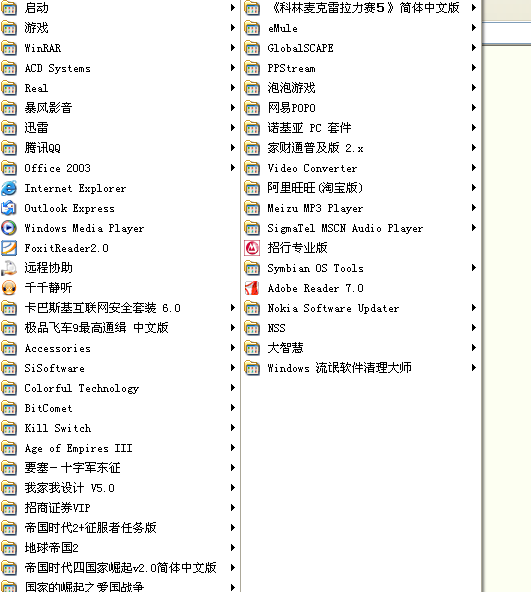Open the 网易POPO menu entry
531x592 pixels.
coord(361,108)
